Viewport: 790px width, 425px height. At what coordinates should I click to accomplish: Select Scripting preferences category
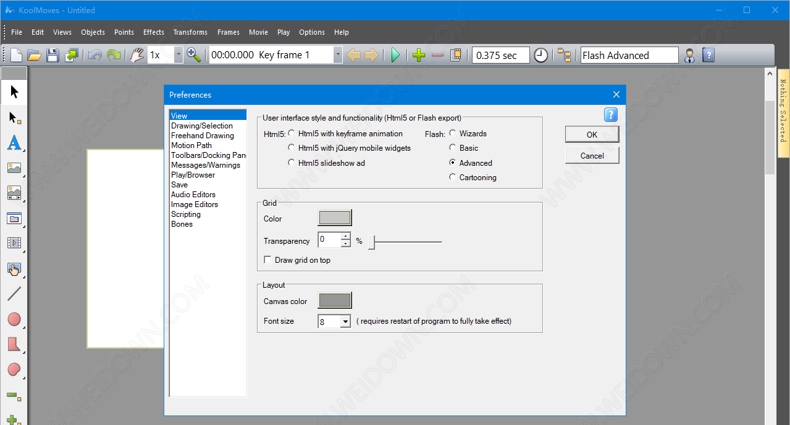(x=185, y=214)
